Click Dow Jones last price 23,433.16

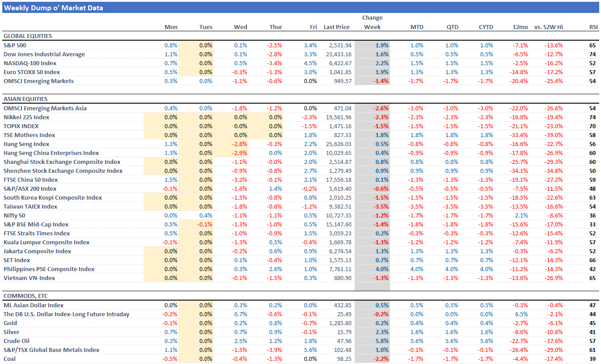point(339,54)
